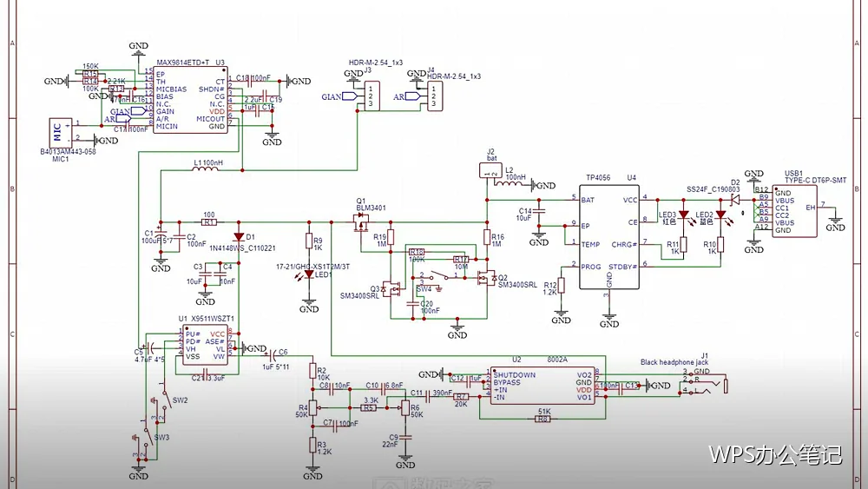Select the R15 150K resistor
868x489 pixels.
90,73
